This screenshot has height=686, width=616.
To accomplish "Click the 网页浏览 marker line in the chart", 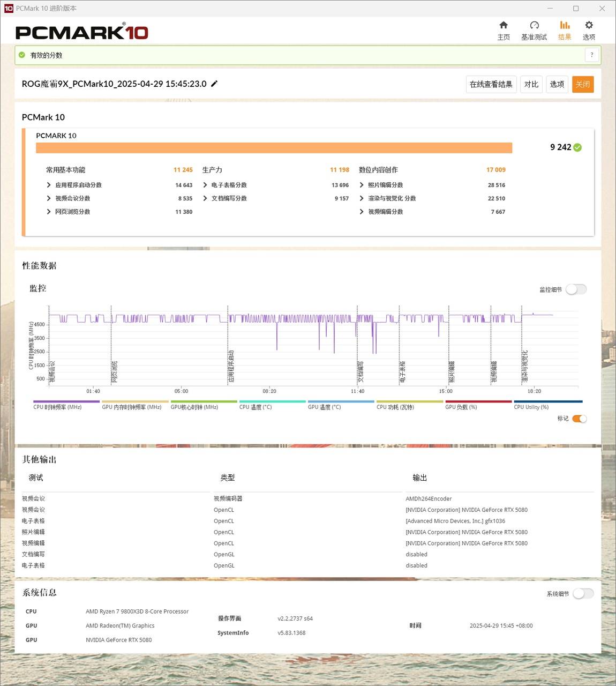I will pos(111,346).
